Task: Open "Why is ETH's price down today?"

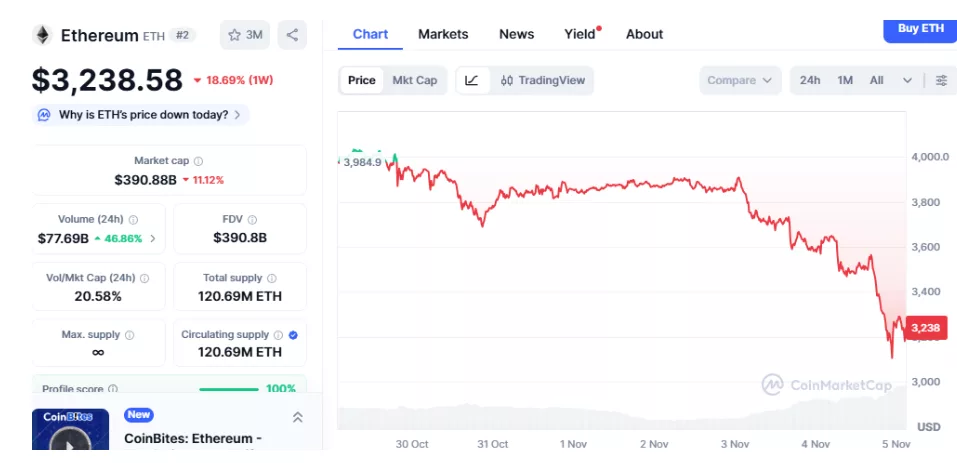Action: point(141,115)
